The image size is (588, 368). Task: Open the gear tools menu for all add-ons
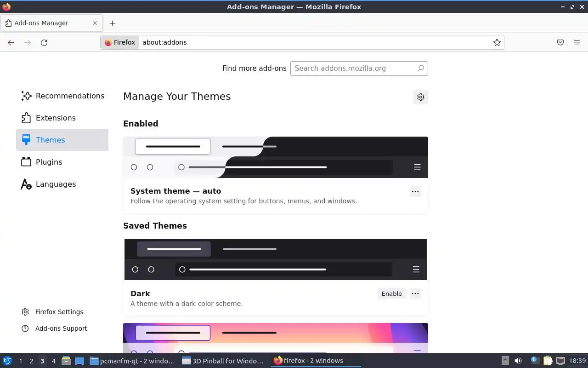point(420,97)
